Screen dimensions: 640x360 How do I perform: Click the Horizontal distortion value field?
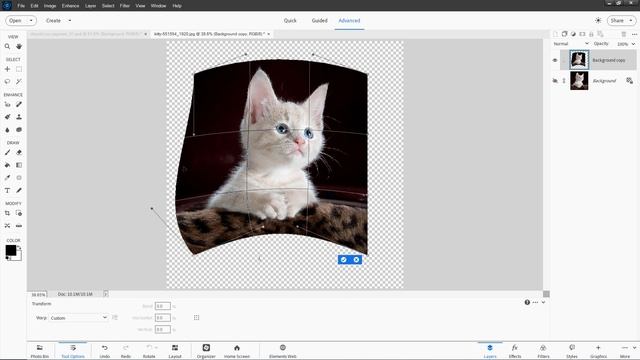tap(162, 318)
